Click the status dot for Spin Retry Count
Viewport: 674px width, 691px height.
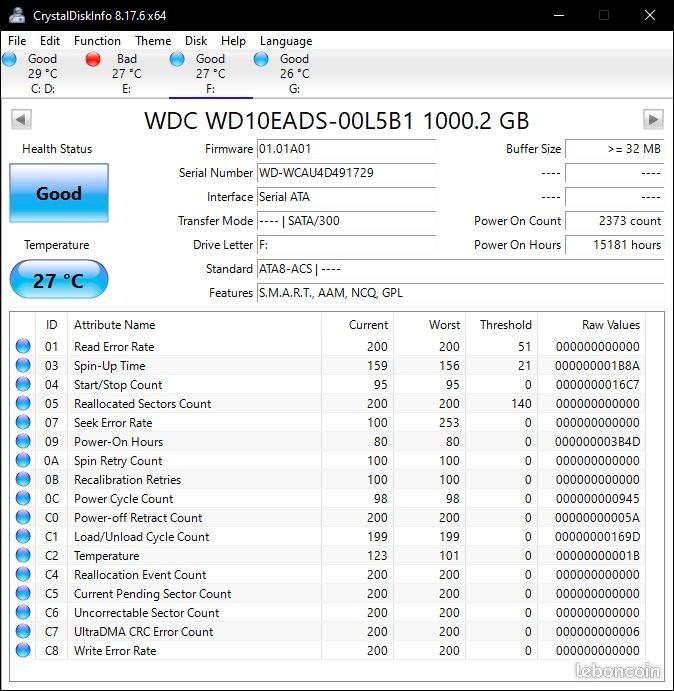pyautogui.click(x=23, y=460)
